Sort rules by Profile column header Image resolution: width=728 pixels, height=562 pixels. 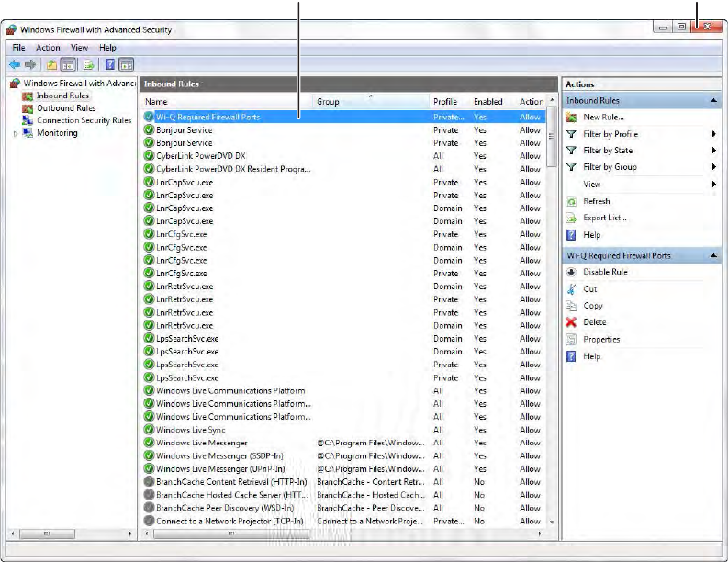click(x=451, y=102)
